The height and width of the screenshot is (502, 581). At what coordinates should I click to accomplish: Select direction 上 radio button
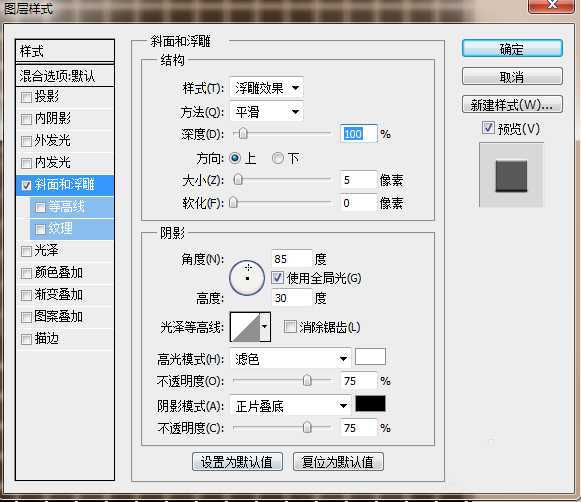[235, 159]
